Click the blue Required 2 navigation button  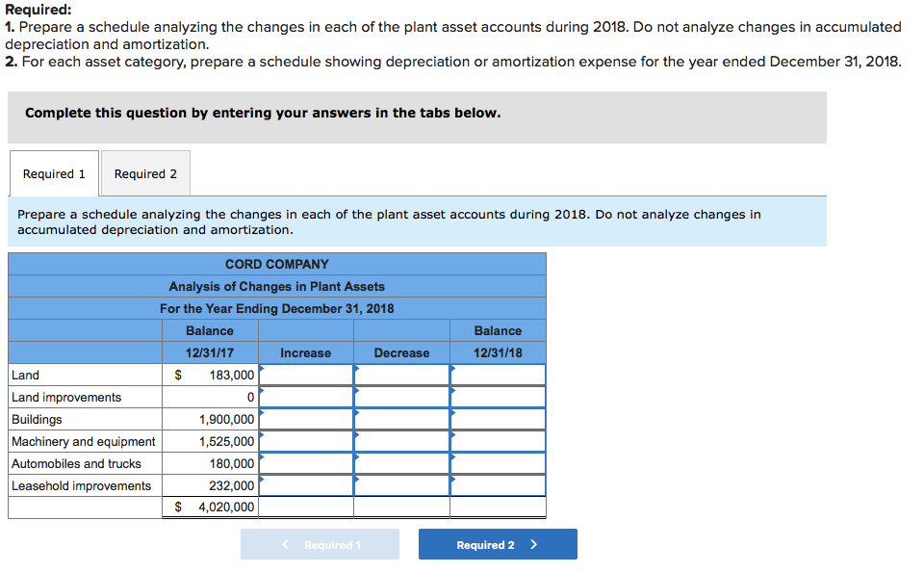click(498, 544)
